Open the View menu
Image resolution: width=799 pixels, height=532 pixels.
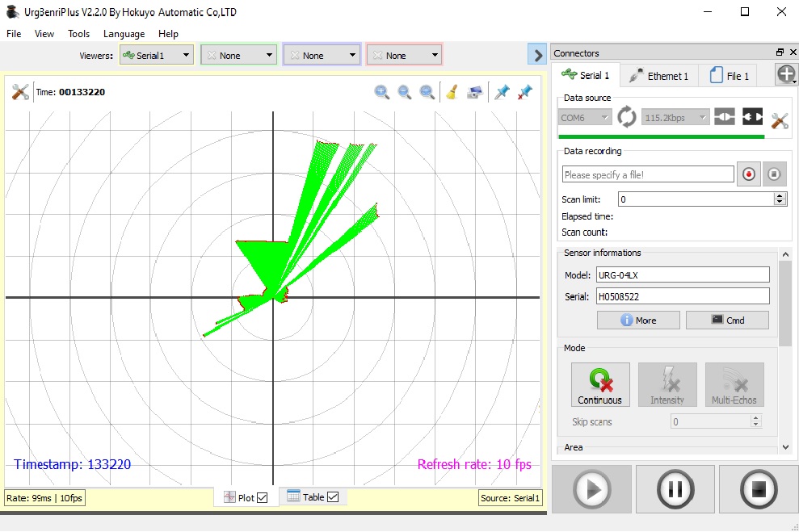44,34
